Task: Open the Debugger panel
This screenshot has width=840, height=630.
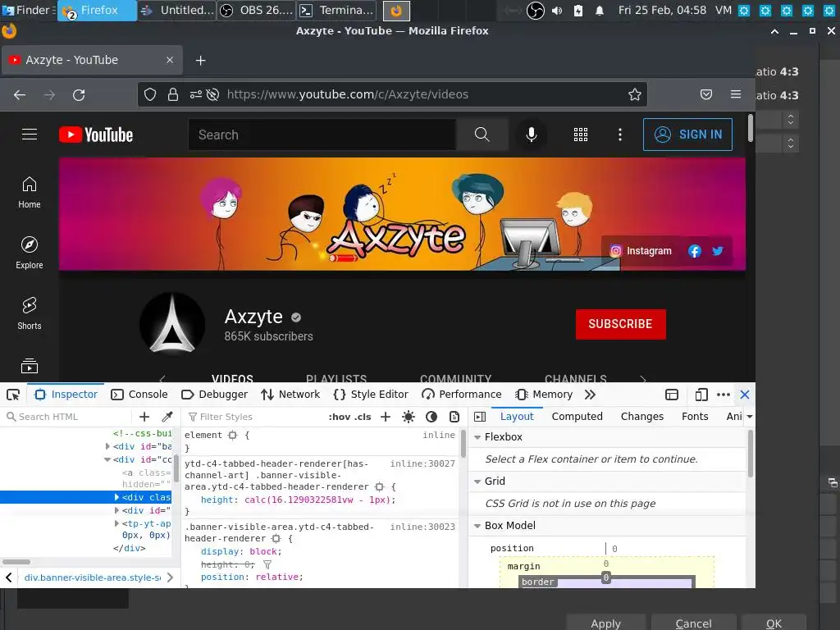Action: click(x=214, y=395)
